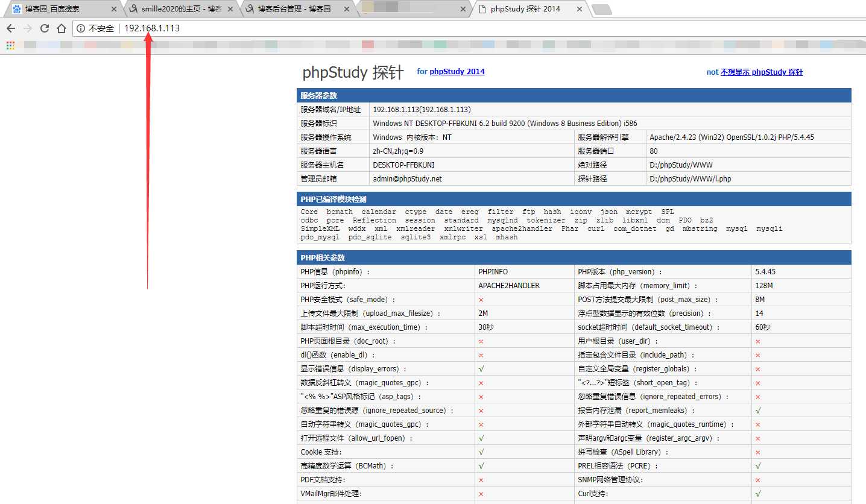Click the APACHE2HANDLER run mode value
866x504 pixels.
(509, 286)
